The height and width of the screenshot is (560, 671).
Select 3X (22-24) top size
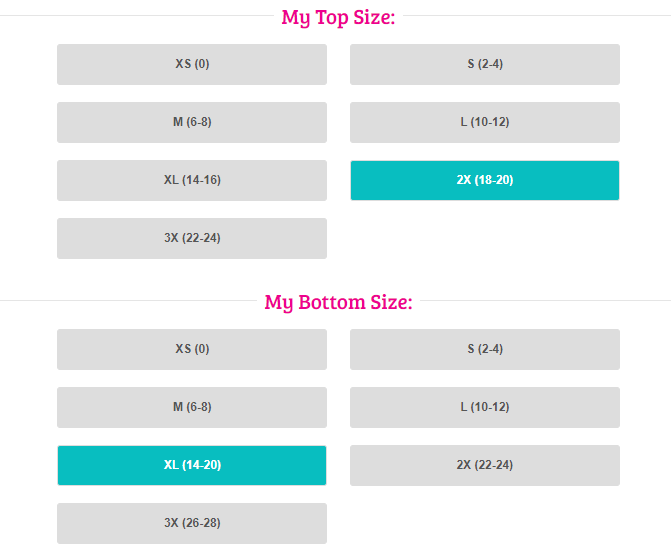coord(192,238)
